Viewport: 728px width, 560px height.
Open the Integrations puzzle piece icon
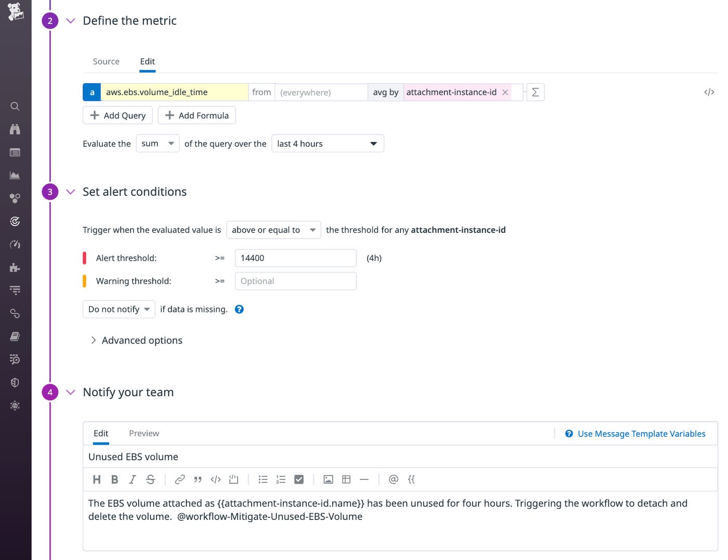[x=15, y=267]
